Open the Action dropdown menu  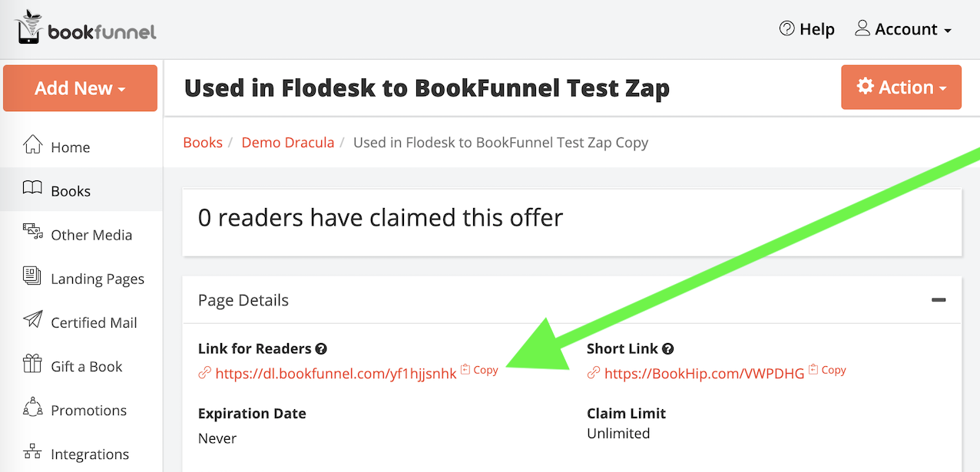tap(901, 87)
